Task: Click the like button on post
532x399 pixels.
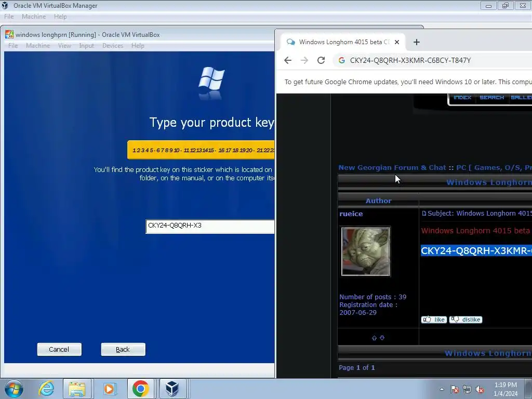Action: click(434, 320)
